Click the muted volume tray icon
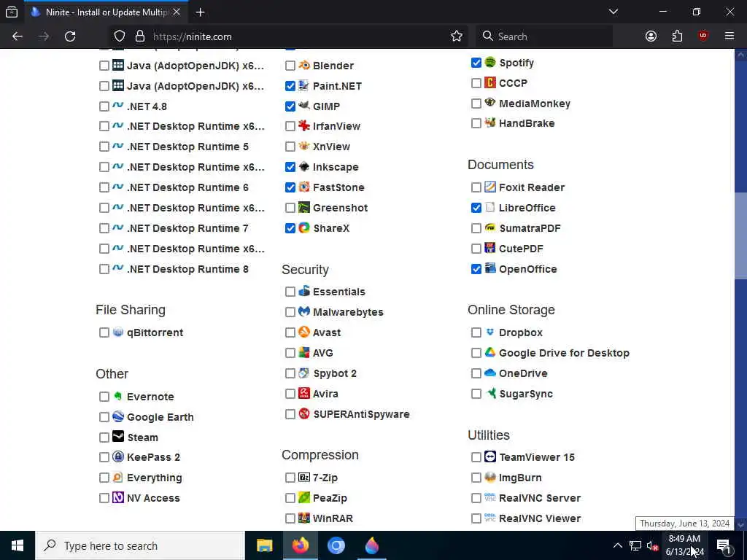The height and width of the screenshot is (560, 747). (651, 545)
